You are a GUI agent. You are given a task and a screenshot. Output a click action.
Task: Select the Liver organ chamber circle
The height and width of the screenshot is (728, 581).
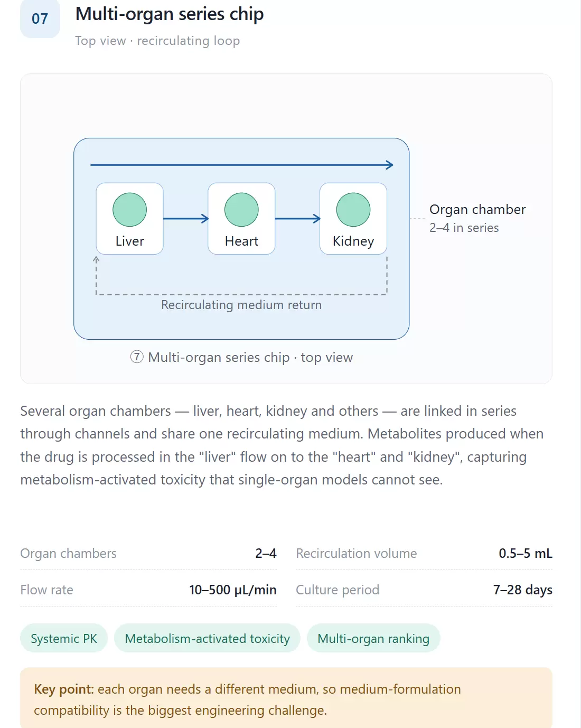point(129,210)
